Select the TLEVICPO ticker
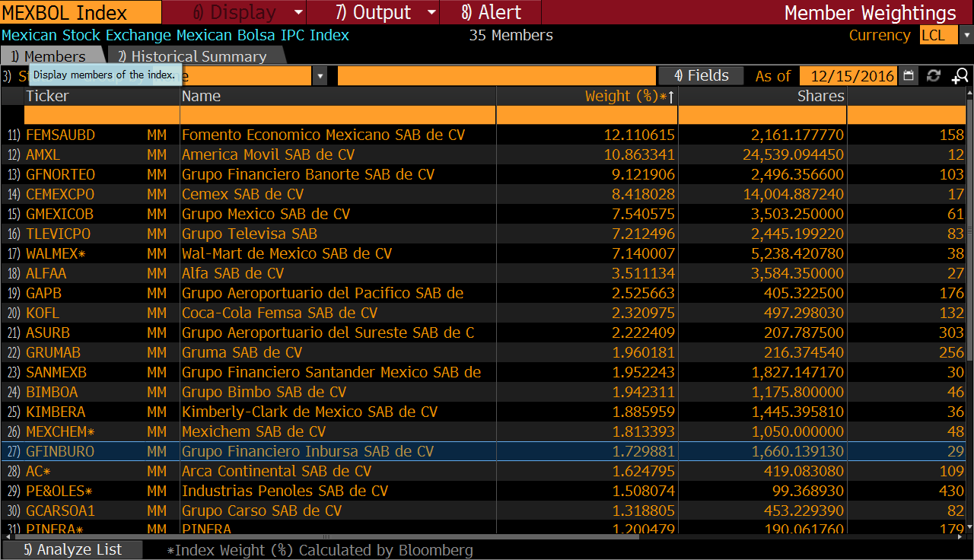 tap(58, 234)
